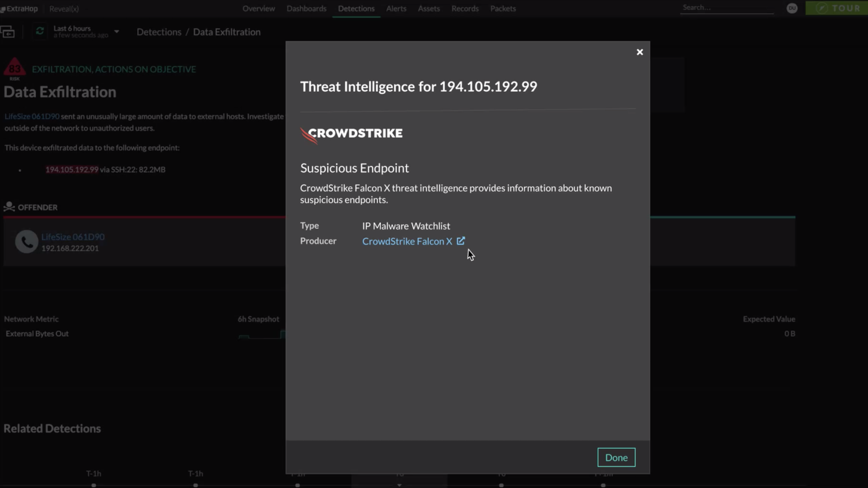Click the red risk score 83 badge
This screenshot has height=488, width=868.
14,69
